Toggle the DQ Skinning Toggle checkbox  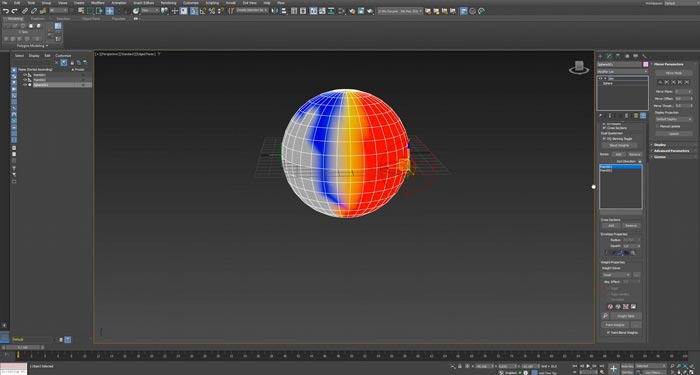tap(604, 139)
